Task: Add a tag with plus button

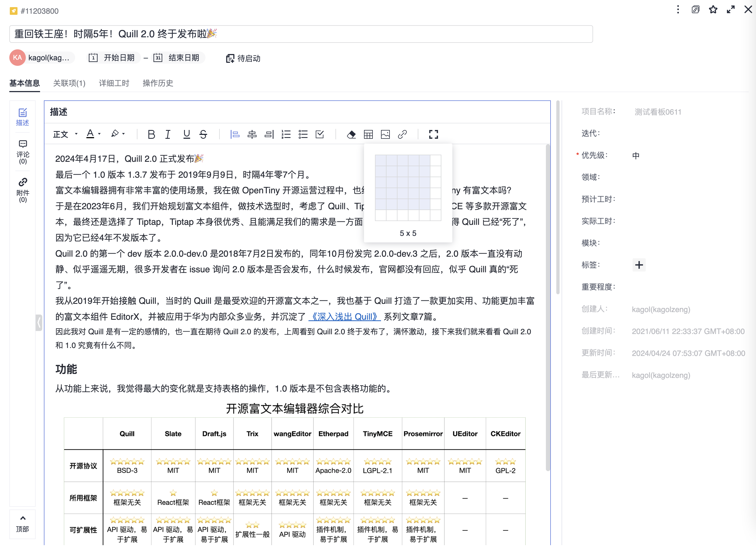Action: (639, 265)
